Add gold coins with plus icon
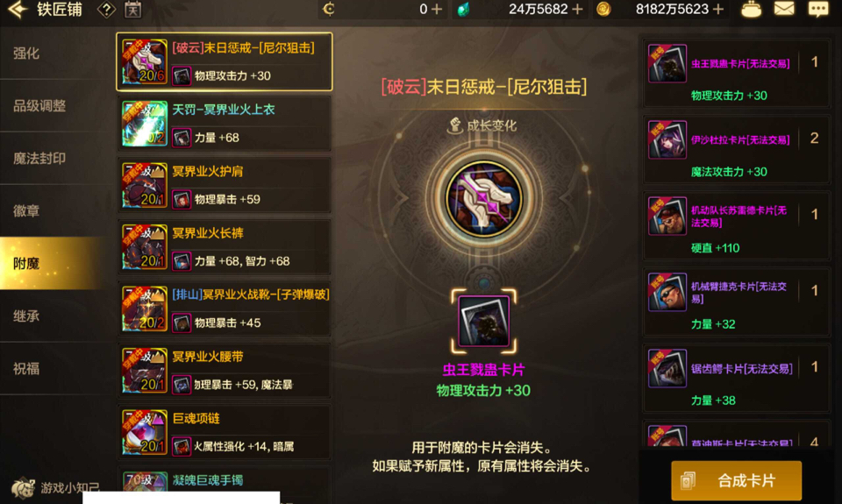The image size is (842, 504). point(718,9)
